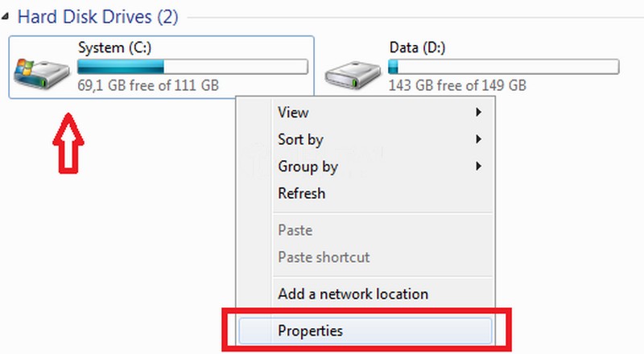
Task: Click the Data (D:) disk usage bar
Action: [503, 67]
